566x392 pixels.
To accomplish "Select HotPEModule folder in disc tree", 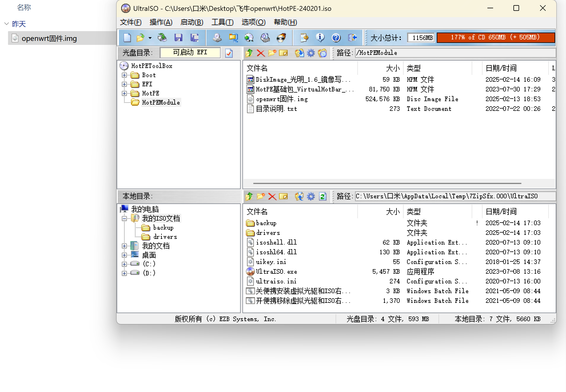I will 161,103.
